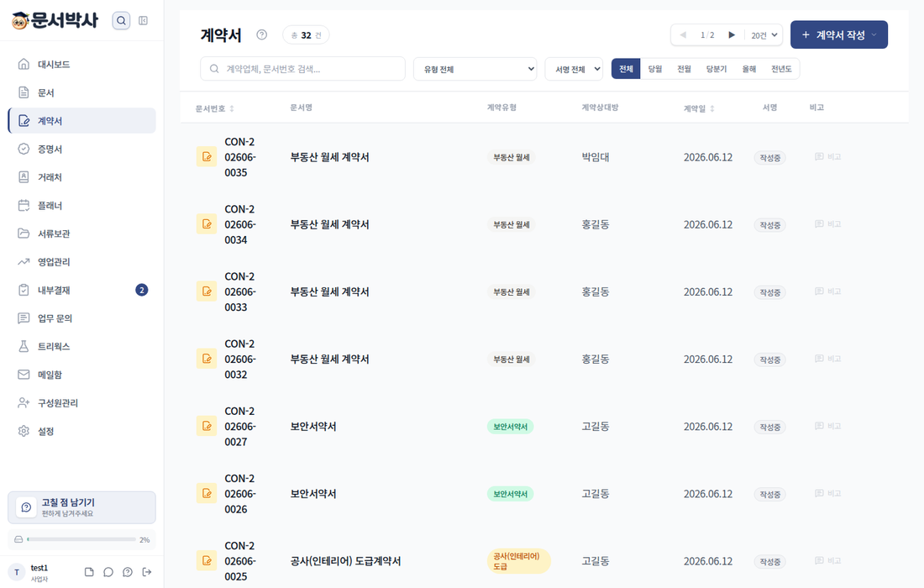Screen dimensions: 924x588
Task: Click contract icon for CON-202606-0026
Action: (207, 492)
